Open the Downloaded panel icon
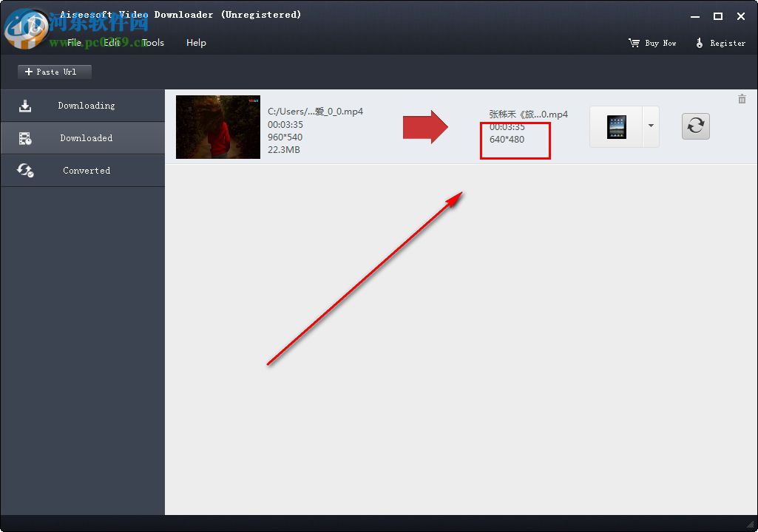758x532 pixels. [25, 137]
